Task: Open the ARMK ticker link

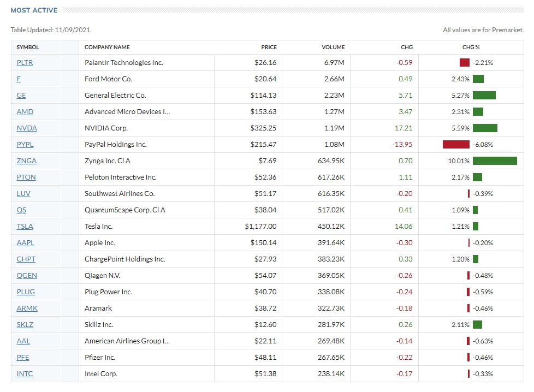Action: [x=27, y=308]
